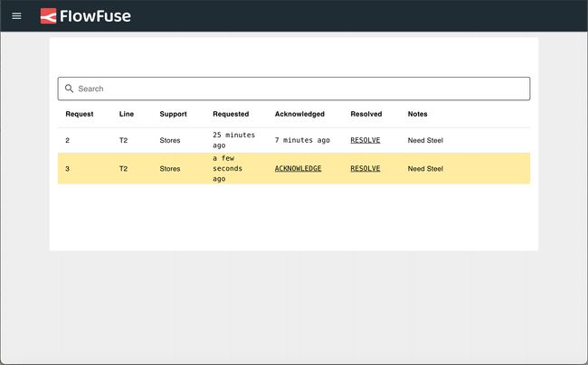The image size is (588, 365).
Task: Click the "7 minutes ago" acknowledged cell
Action: click(302, 141)
